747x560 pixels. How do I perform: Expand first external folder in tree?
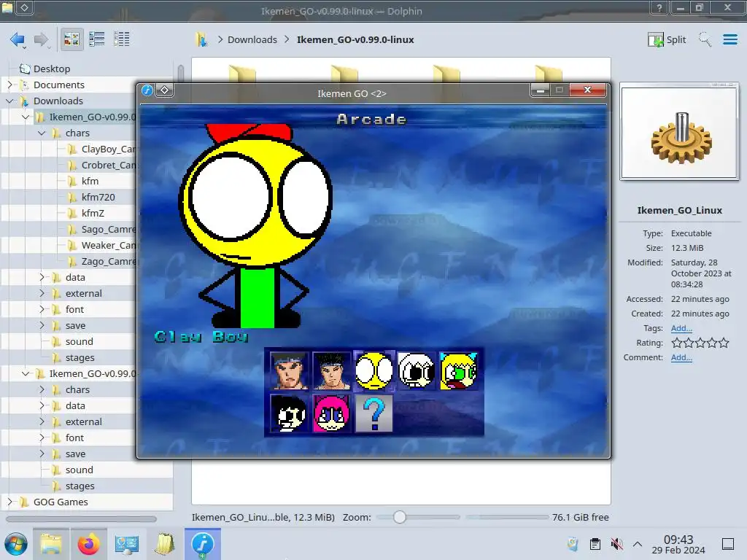42,293
